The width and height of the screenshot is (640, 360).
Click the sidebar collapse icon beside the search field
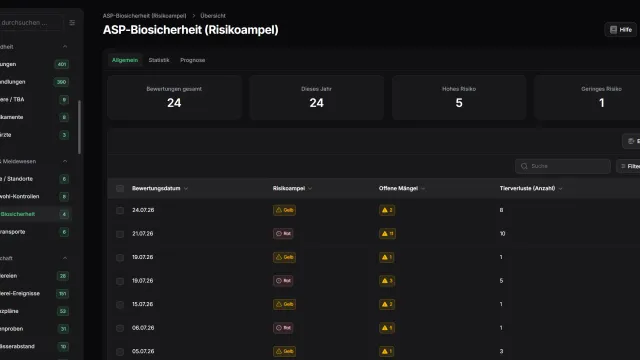72,22
